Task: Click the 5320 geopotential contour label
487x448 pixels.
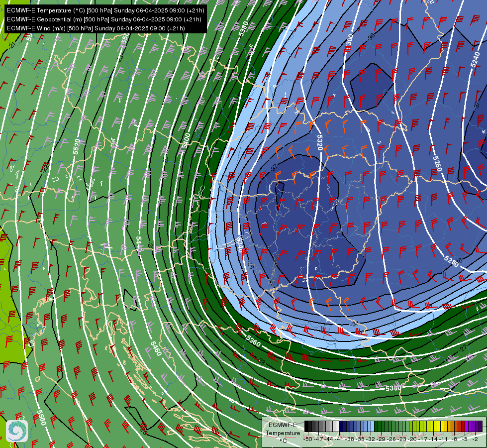Action: click(x=320, y=142)
